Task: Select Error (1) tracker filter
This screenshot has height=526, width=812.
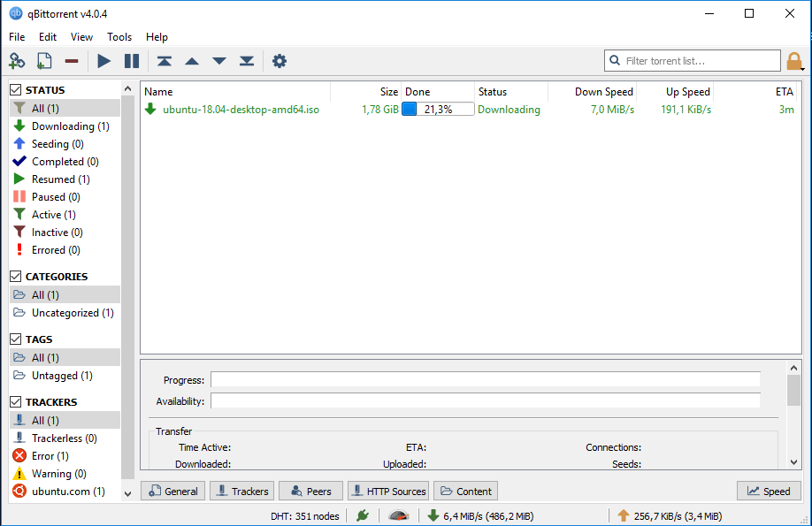Action: click(65, 455)
